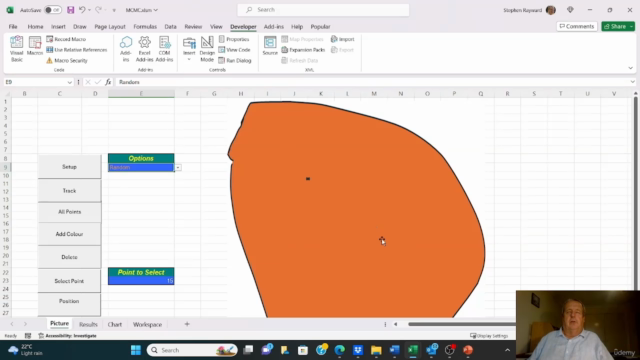Screen dimensions: 640x360
Task: Switch to the Chart sheet tab
Action: point(115,324)
